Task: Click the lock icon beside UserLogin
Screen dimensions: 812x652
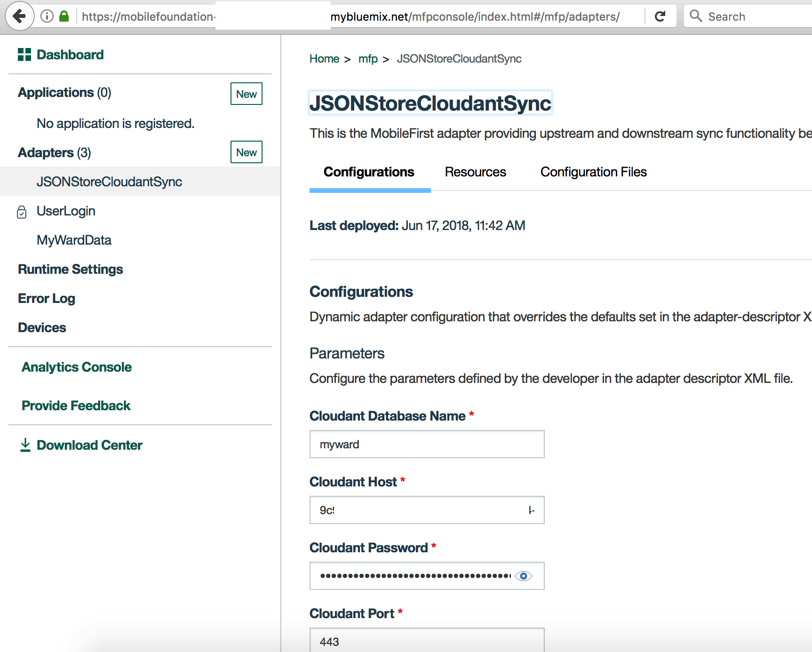Action: coord(22,212)
